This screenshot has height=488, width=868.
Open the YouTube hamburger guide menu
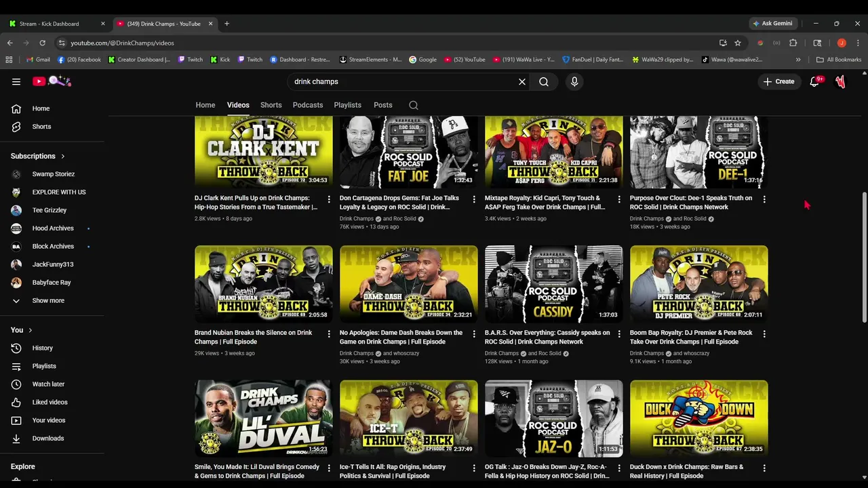16,81
